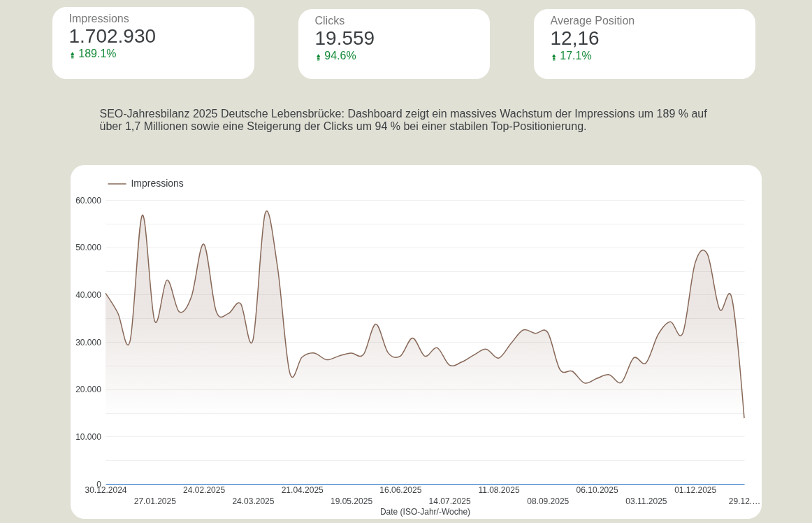Click the 19.559 Clicks value
Image resolution: width=812 pixels, height=523 pixels.
345,38
